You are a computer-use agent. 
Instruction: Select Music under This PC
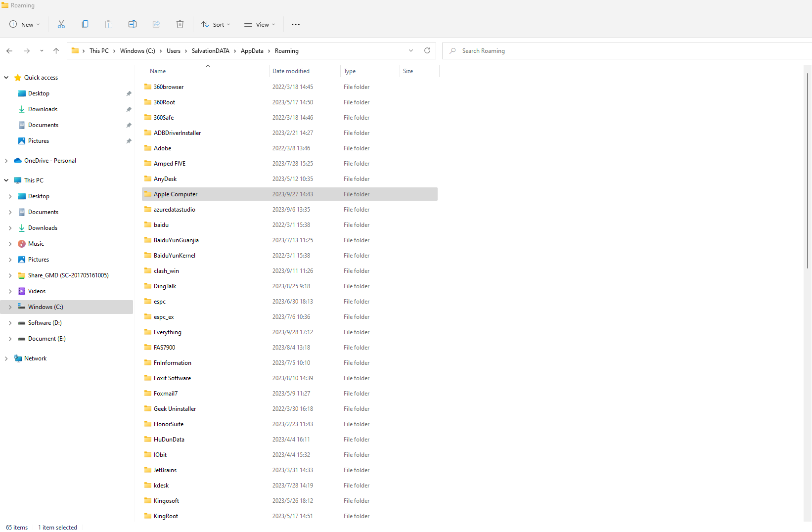coord(36,244)
